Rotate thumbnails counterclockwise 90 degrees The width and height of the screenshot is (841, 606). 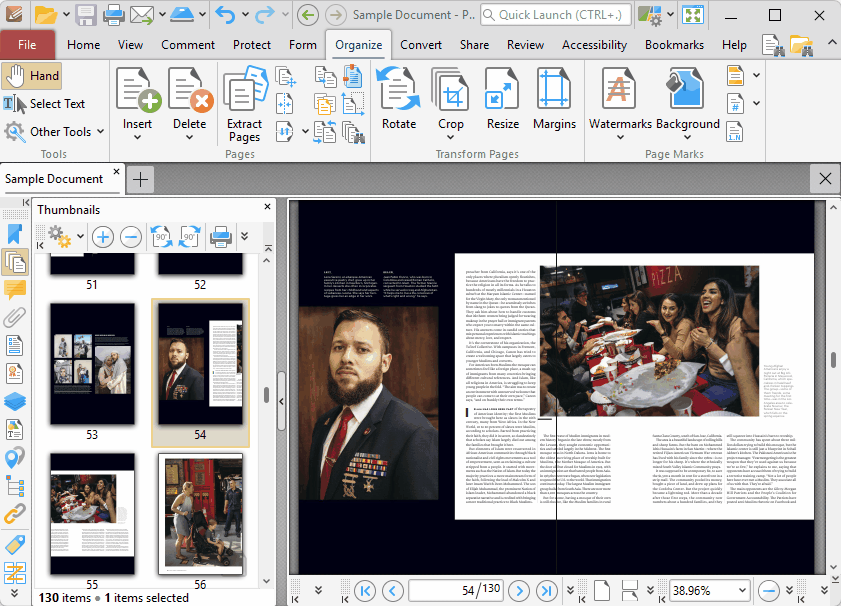161,237
